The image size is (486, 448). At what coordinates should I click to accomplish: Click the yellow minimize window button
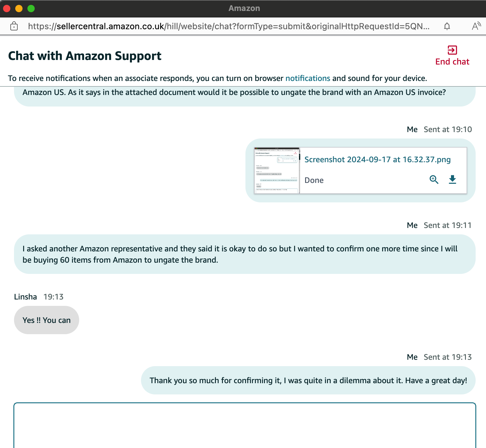tap(19, 9)
